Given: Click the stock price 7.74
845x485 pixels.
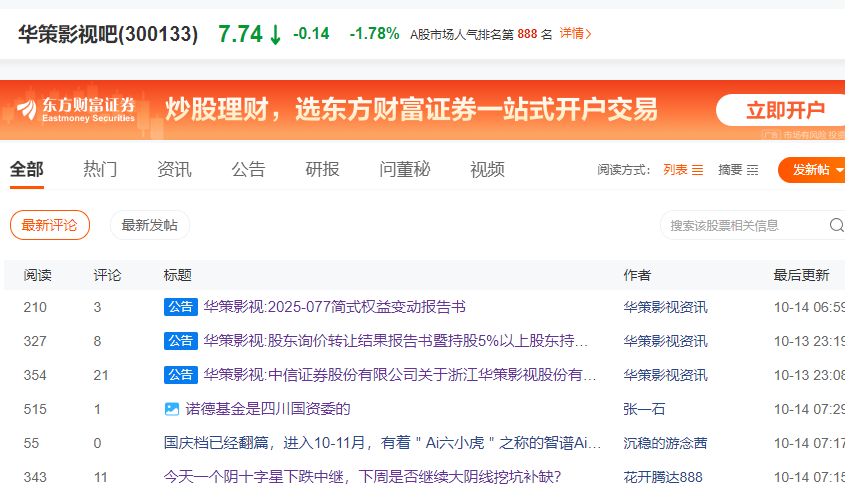Looking at the screenshot, I should click(x=240, y=34).
